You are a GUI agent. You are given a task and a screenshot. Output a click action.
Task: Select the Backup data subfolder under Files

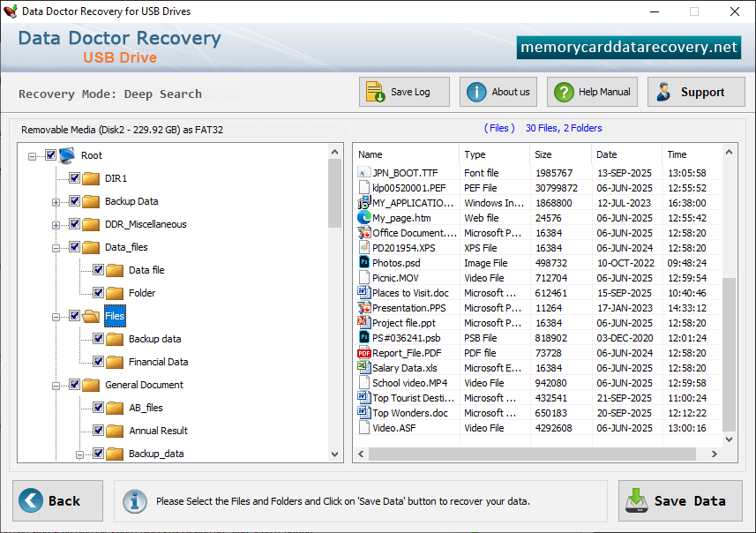[154, 339]
